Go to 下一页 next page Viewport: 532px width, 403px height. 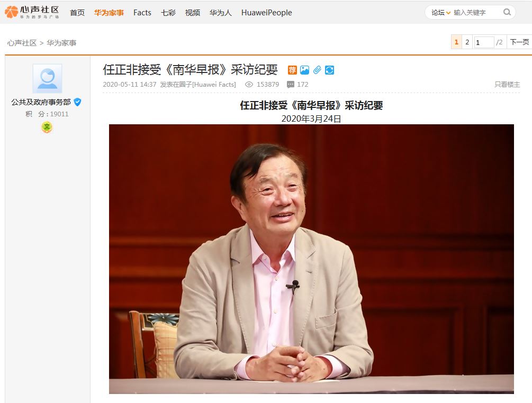pyautogui.click(x=519, y=42)
